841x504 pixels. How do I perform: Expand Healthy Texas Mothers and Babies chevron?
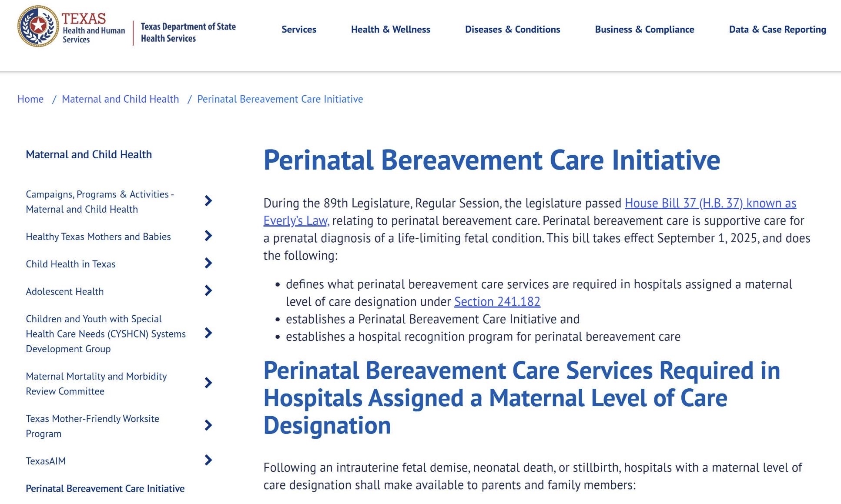tap(208, 236)
